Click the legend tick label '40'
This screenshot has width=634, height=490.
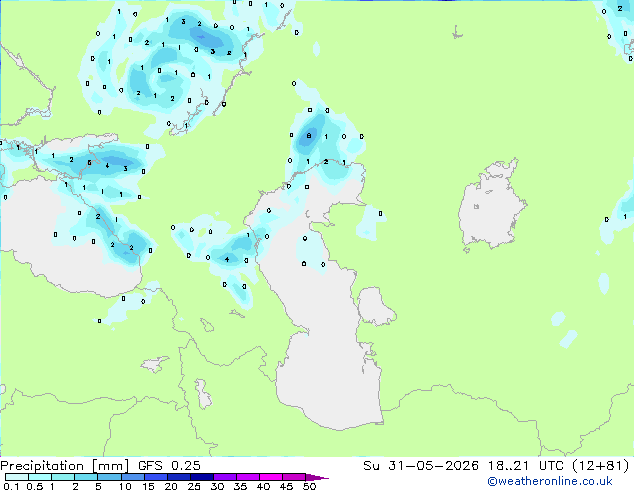click(x=263, y=486)
